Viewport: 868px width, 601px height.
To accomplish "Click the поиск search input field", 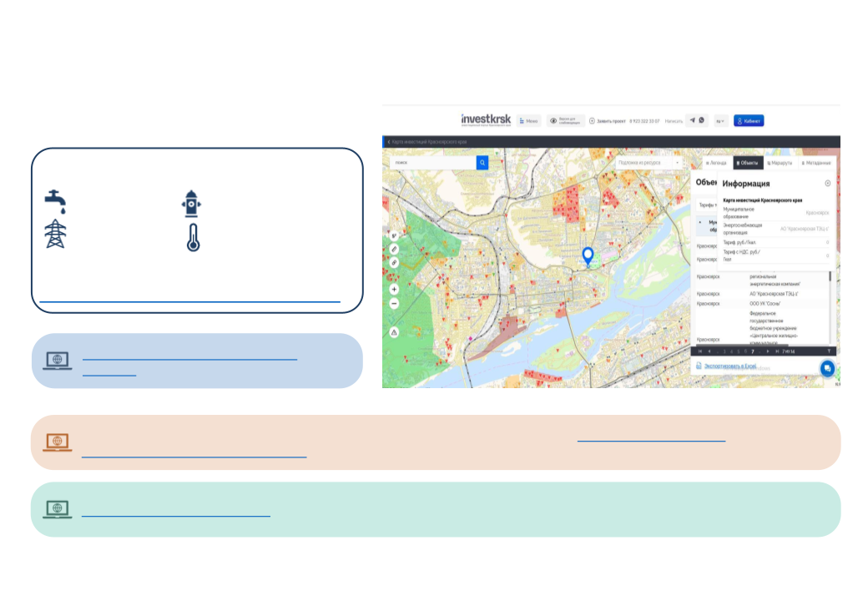I will (x=432, y=163).
